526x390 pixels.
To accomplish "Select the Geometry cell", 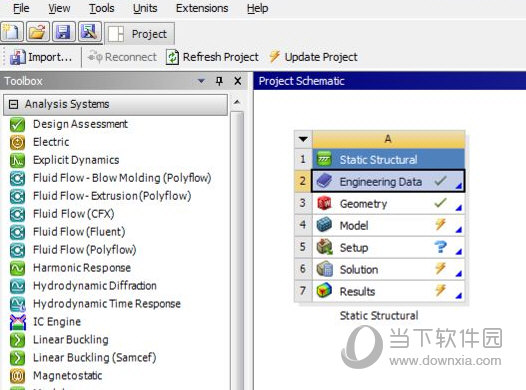I will [x=388, y=204].
